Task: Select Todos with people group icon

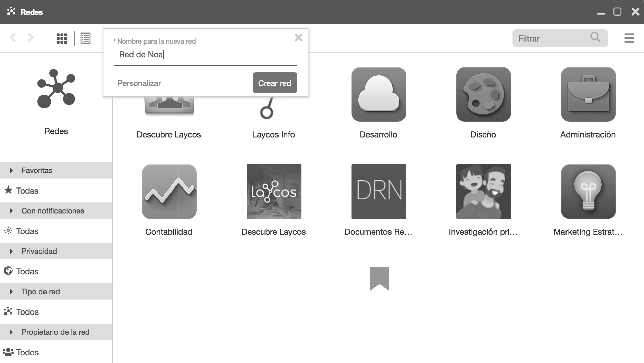Action: pyautogui.click(x=56, y=352)
